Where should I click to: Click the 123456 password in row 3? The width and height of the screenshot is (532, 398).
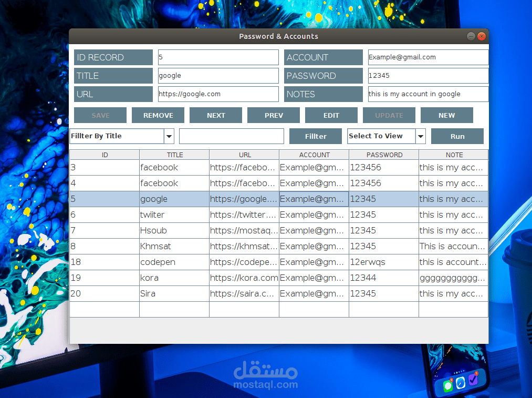pos(384,167)
